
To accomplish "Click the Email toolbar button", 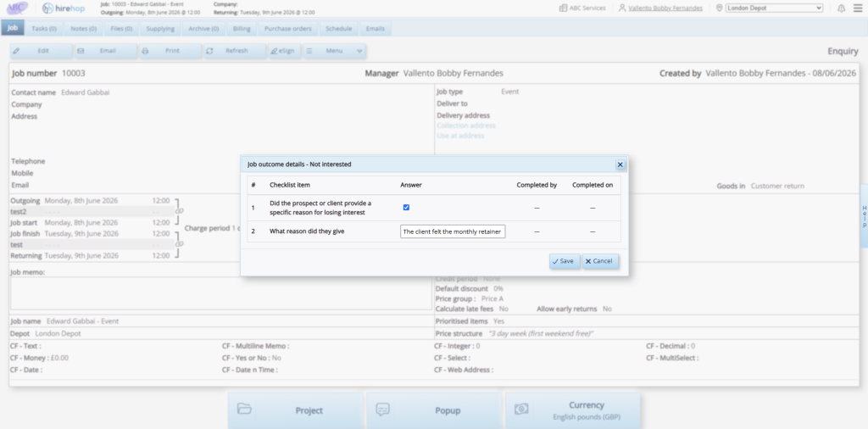I will (106, 51).
